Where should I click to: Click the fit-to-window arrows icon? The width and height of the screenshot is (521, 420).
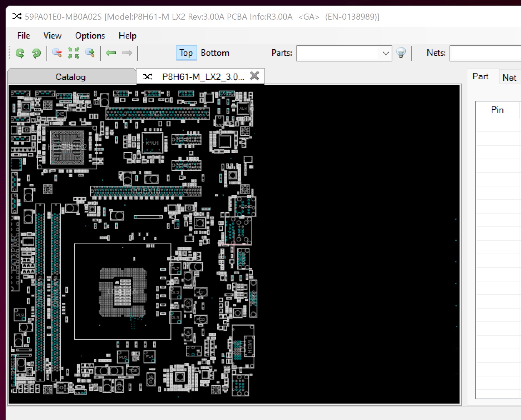click(74, 53)
